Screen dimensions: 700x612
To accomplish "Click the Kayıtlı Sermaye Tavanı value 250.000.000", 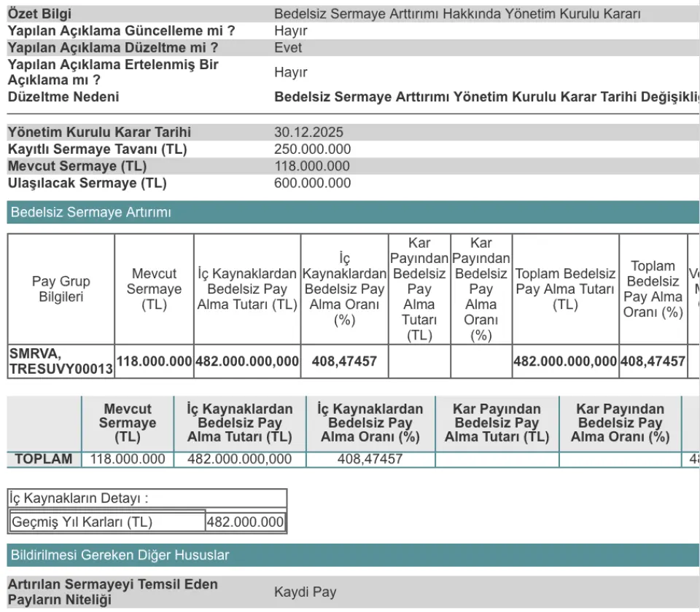I will (312, 149).
